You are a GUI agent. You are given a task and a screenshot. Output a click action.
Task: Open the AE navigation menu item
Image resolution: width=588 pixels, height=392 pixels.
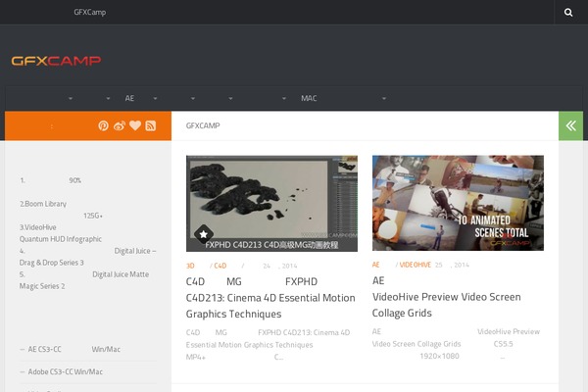129,98
